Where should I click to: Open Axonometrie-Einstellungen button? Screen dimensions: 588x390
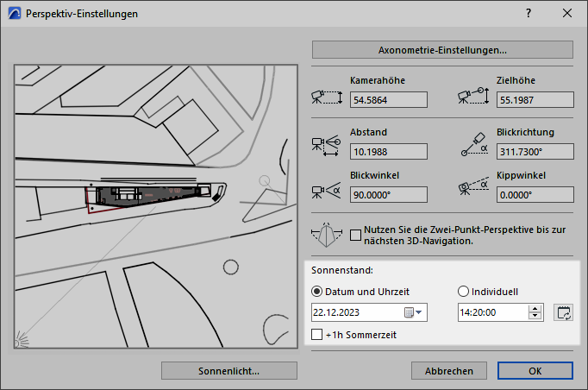[x=442, y=50]
